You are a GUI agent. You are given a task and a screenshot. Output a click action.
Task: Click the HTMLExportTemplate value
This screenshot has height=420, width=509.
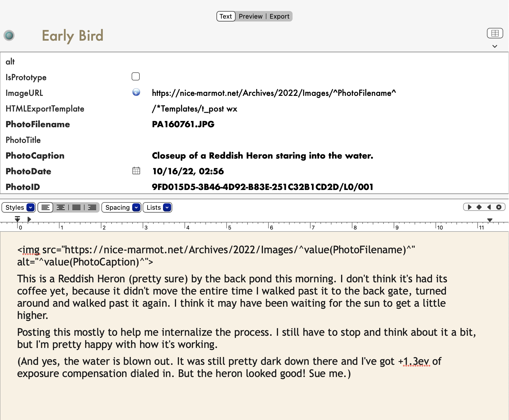coord(195,109)
